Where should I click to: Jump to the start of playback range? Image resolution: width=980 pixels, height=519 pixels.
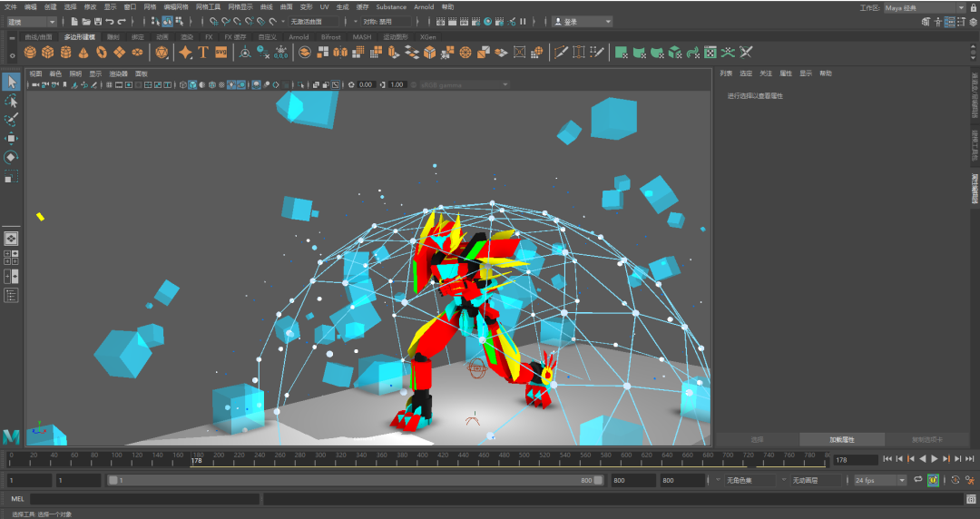pos(887,459)
